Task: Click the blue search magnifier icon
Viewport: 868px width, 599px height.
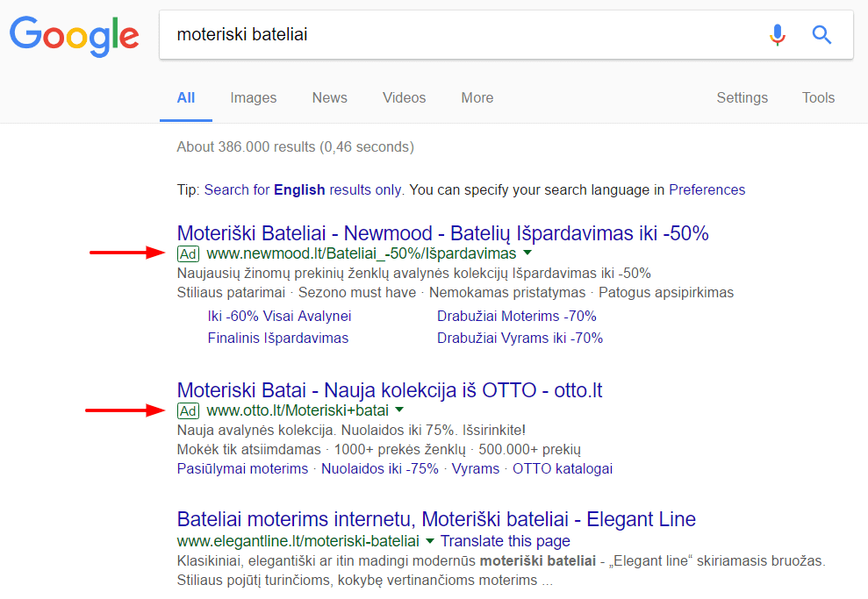Action: coord(821,34)
